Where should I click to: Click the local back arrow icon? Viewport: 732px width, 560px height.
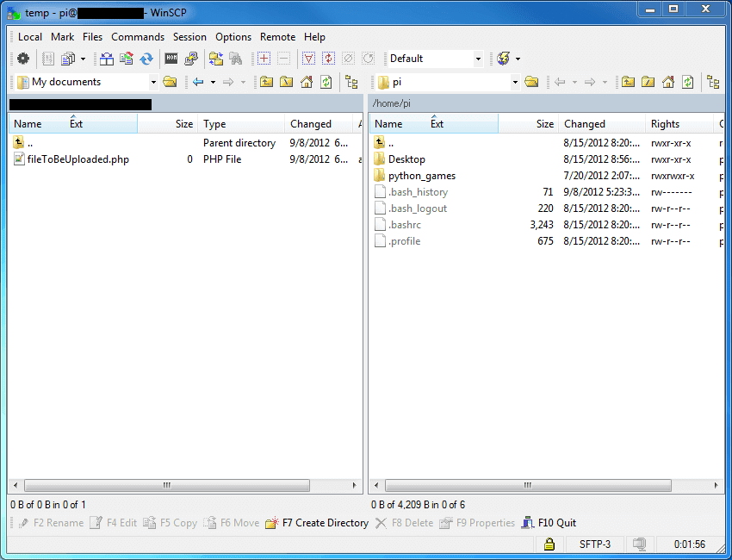[198, 82]
